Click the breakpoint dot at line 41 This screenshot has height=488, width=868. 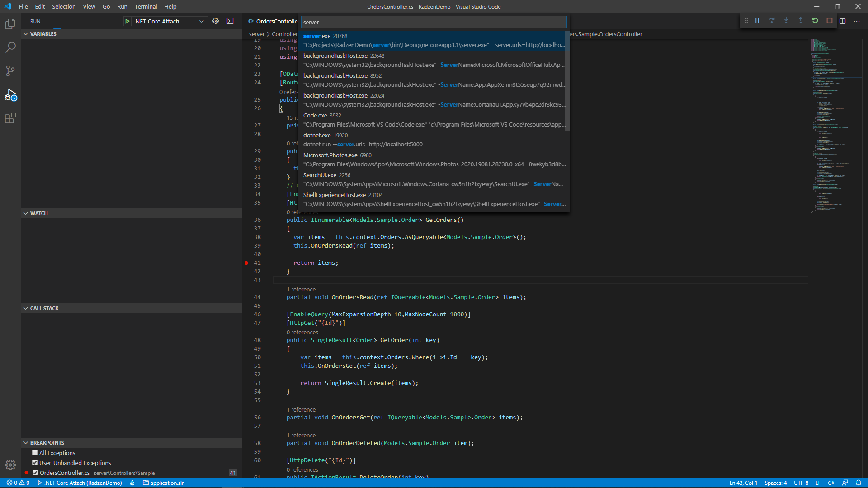246,263
